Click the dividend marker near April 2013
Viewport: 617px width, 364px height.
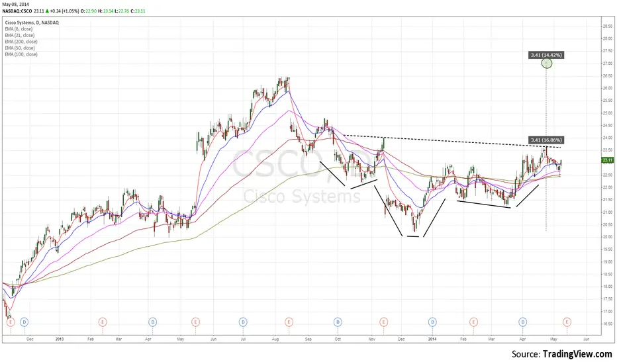[x=153, y=322]
